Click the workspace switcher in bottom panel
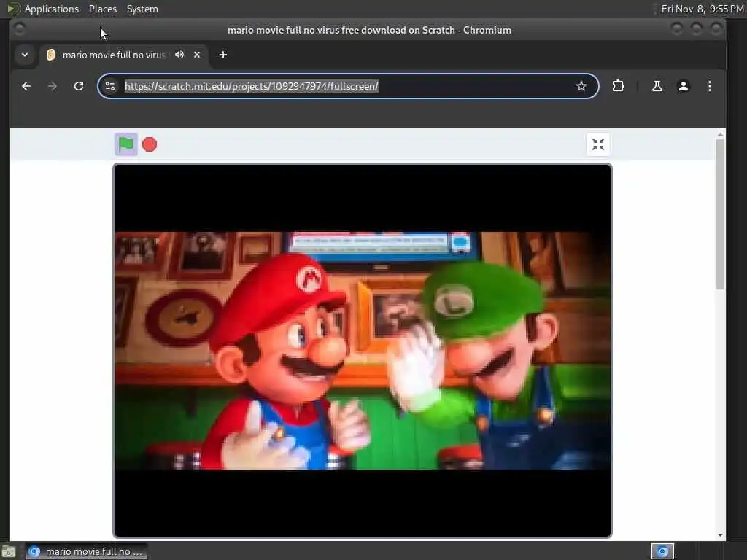Image resolution: width=747 pixels, height=560 pixels. (662, 551)
